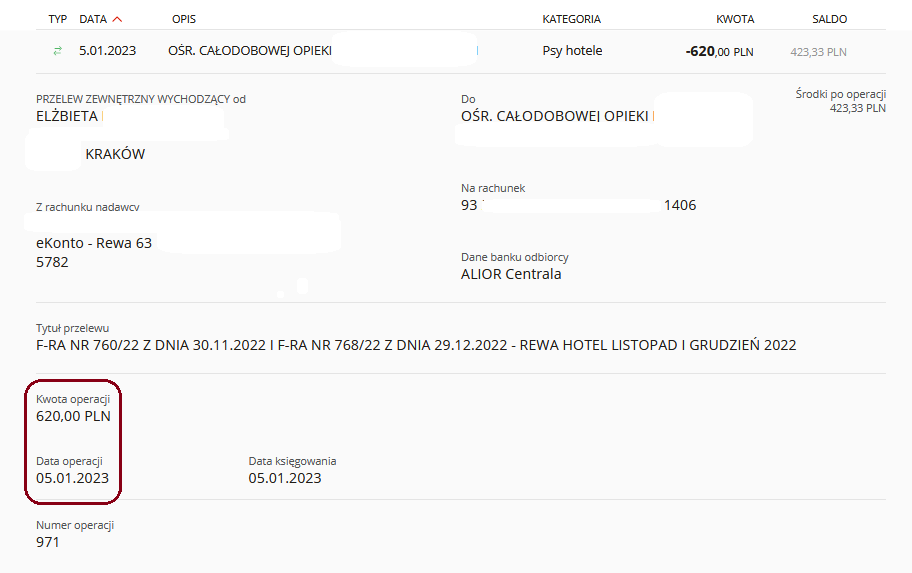Click the OPIS column header
912x573 pixels.
[x=184, y=19]
